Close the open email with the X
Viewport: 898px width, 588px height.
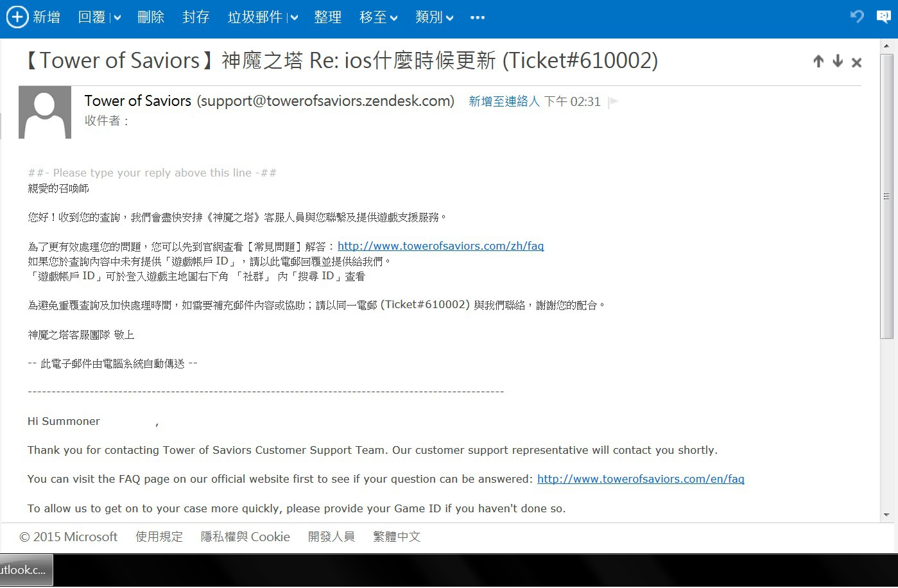856,62
